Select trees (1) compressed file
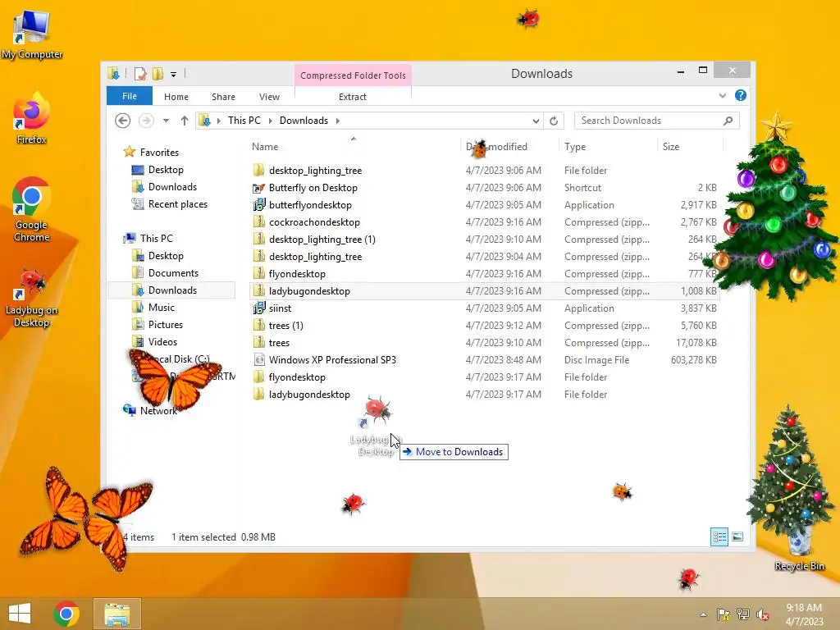This screenshot has height=630, width=840. (x=285, y=325)
